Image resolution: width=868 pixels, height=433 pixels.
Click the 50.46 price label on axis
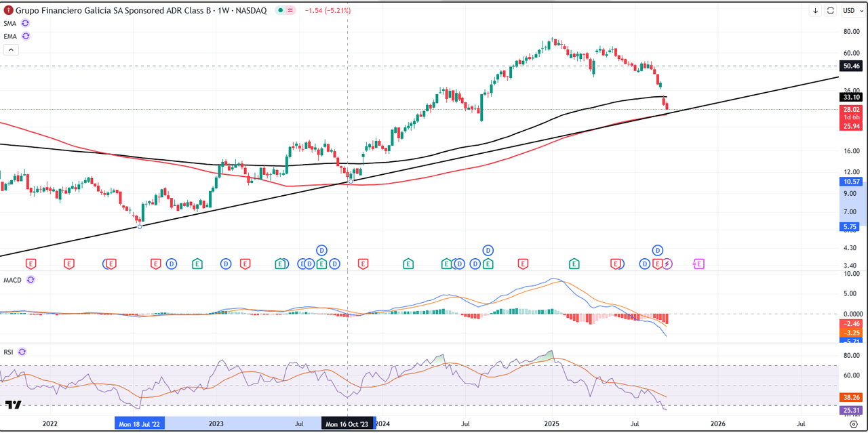[x=850, y=66]
